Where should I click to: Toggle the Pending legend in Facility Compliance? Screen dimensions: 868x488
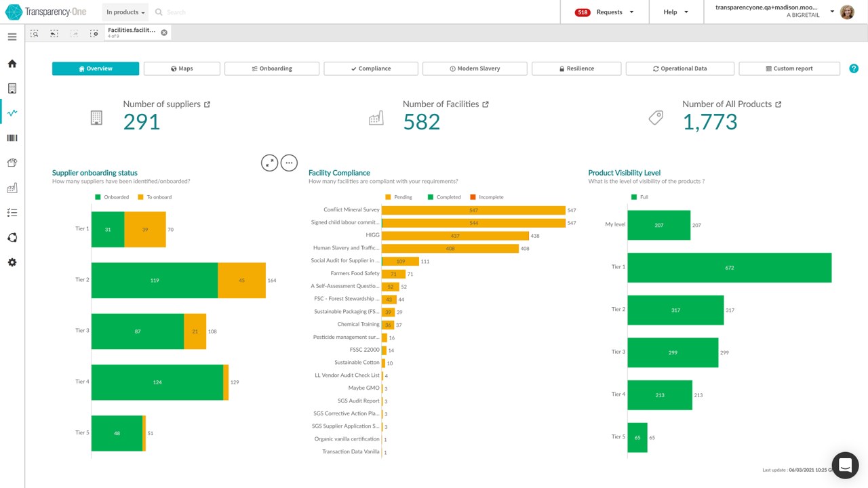pos(399,197)
